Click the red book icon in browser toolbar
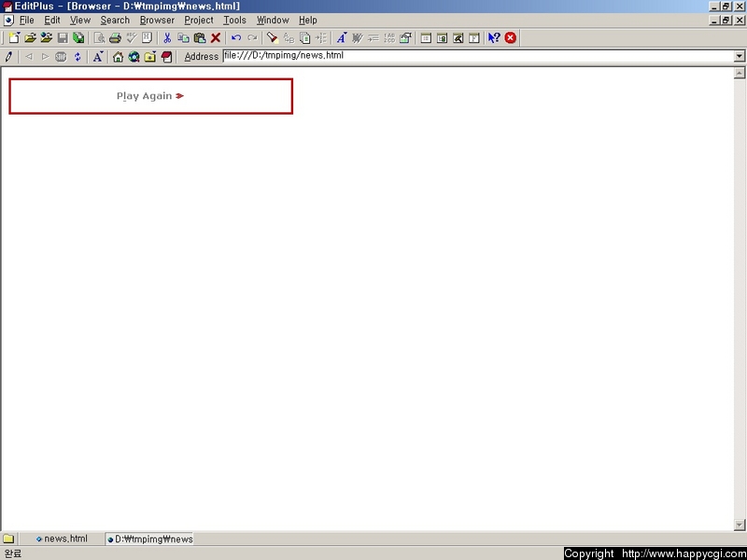Viewport: 747px width, 560px height. click(x=166, y=57)
